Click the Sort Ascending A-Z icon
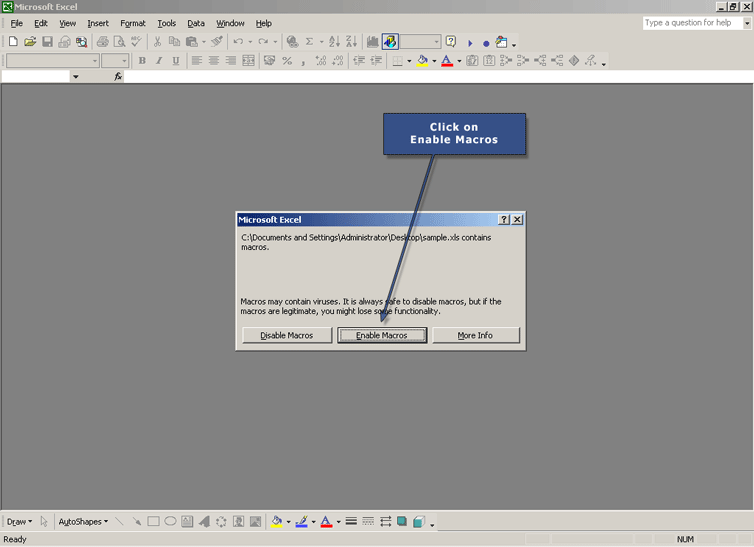Viewport: 754px width, 547px height. (334, 42)
